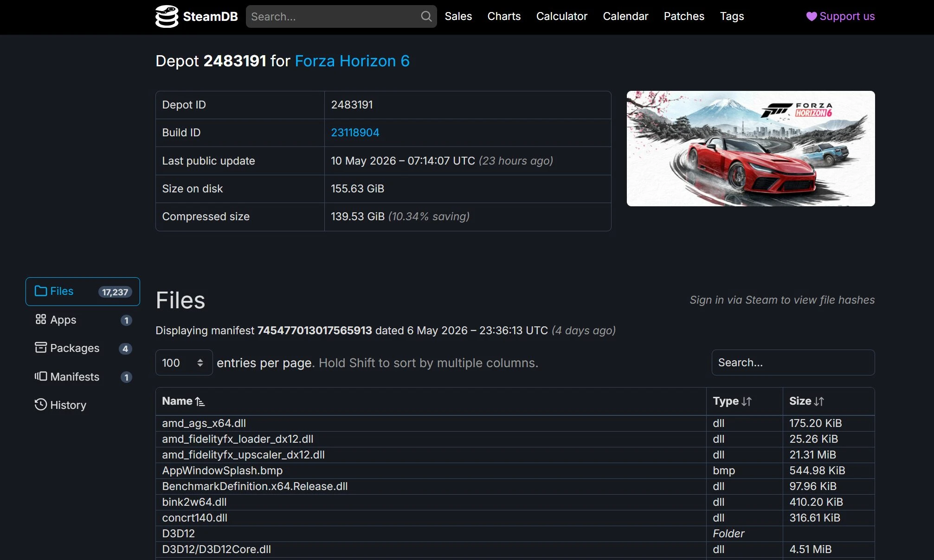This screenshot has height=560, width=934.
Task: Click the amd_ags_x64.dll file name
Action: [x=204, y=423]
